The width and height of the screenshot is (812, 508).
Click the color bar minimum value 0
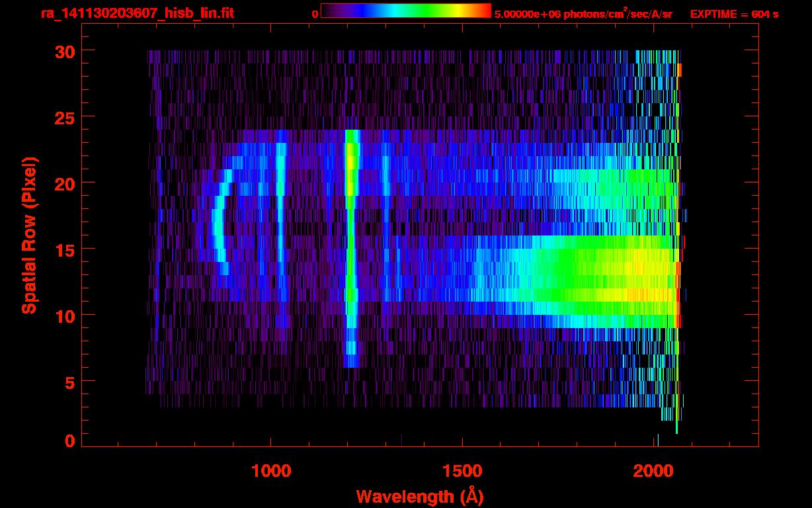[x=315, y=14]
